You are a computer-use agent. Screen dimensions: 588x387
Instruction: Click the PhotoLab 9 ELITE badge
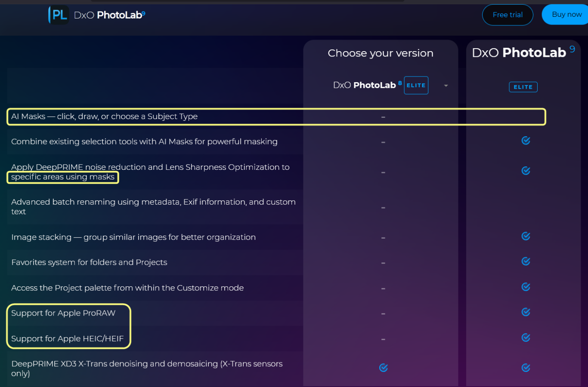(x=523, y=87)
